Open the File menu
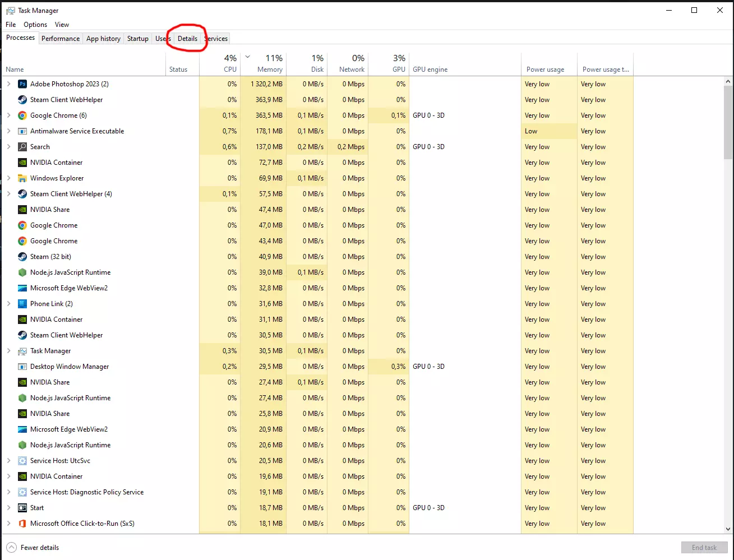Viewport: 734px width, 560px height. click(x=11, y=25)
